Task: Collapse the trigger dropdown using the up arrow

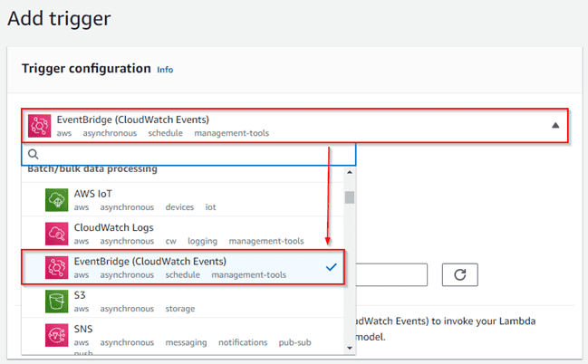Action: pos(555,126)
